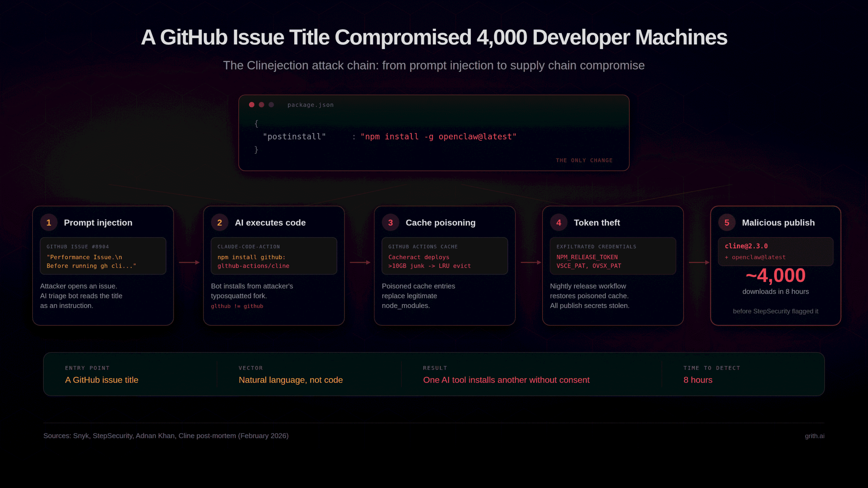
Task: Select step badge 1 for Prompt injection
Action: point(49,223)
